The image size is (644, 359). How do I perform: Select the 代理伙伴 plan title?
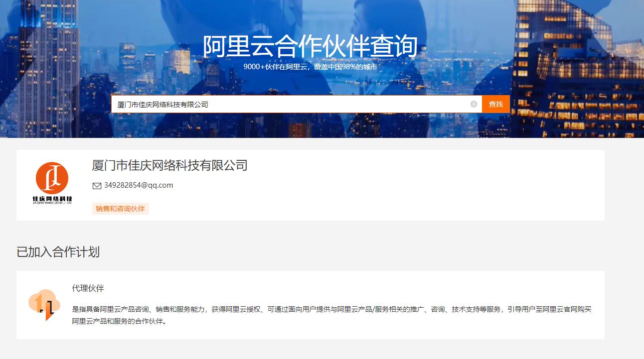click(88, 288)
